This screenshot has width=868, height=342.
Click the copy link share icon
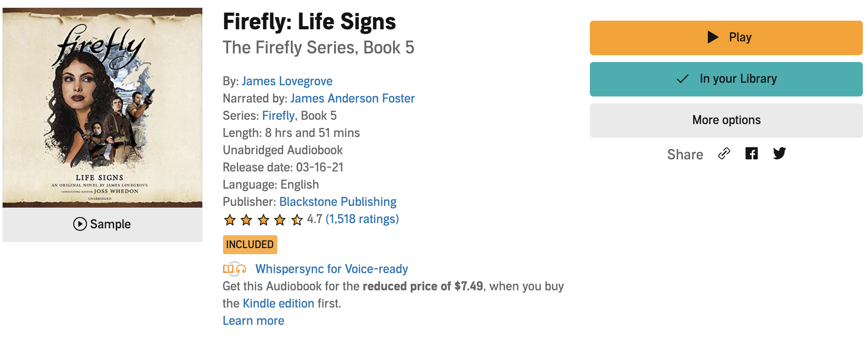tap(724, 154)
